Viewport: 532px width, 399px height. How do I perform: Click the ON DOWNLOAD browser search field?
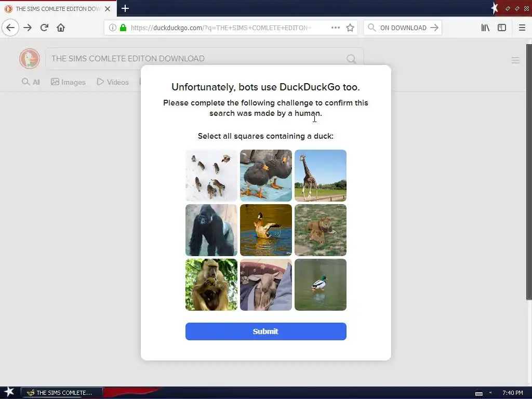[403, 28]
